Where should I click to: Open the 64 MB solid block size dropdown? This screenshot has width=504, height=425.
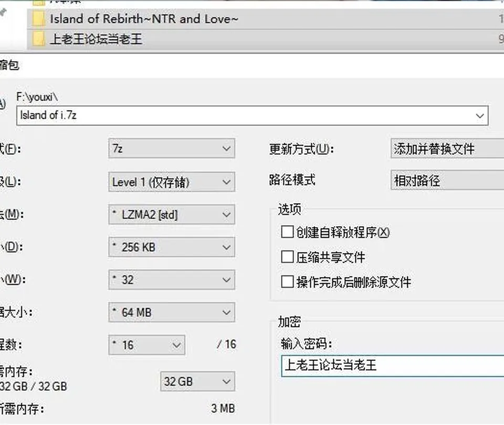(x=172, y=312)
